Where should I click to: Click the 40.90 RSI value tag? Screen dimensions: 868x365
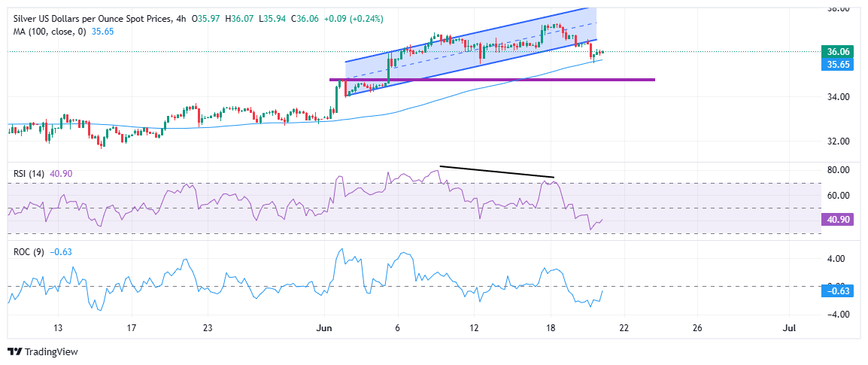tap(837, 219)
